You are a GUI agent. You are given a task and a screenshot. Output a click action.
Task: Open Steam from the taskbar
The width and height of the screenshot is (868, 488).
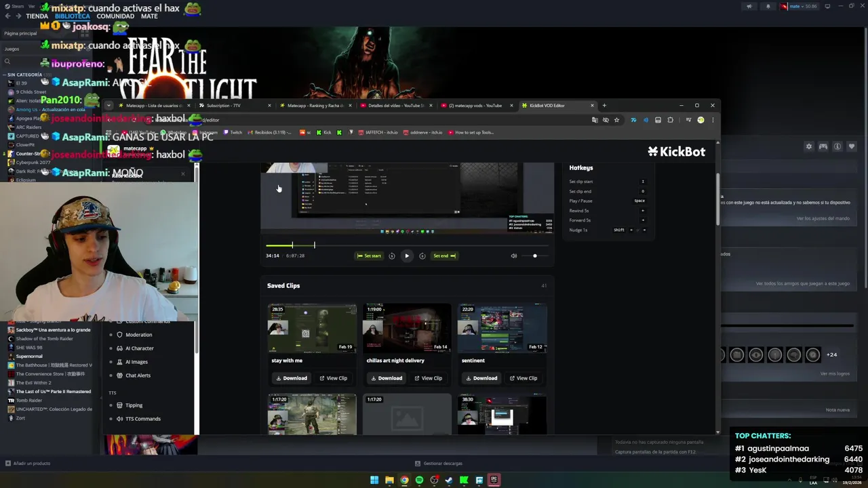449,480
